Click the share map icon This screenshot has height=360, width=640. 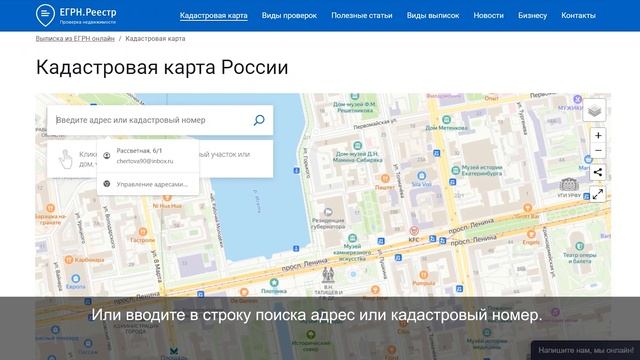click(598, 172)
